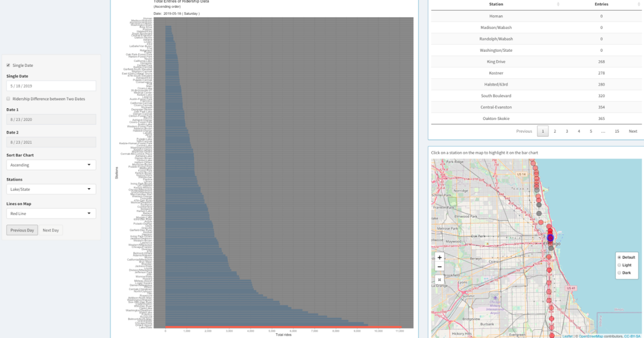Image resolution: width=644 pixels, height=338 pixels.
Task: Open the Sort Bar Chart dropdown
Action: (x=51, y=165)
